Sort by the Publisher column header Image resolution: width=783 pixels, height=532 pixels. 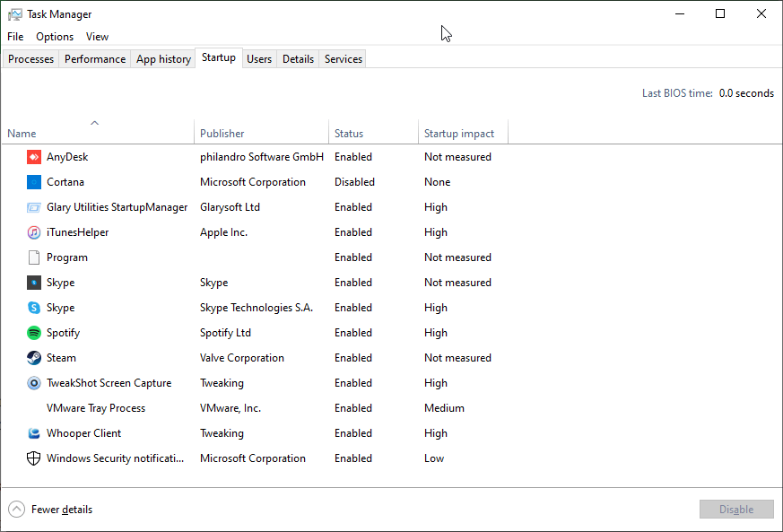[x=261, y=132]
